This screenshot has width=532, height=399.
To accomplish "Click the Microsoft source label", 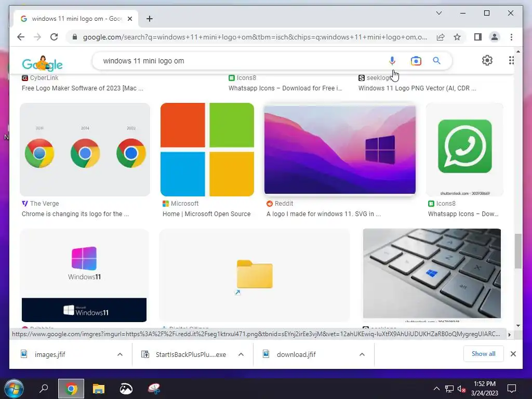I will click(180, 204).
